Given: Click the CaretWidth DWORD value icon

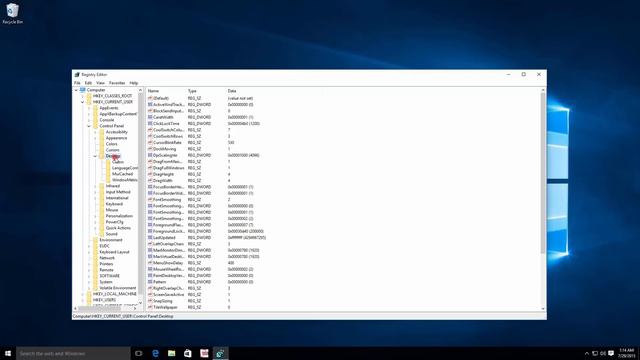Looking at the screenshot, I should coord(150,117).
